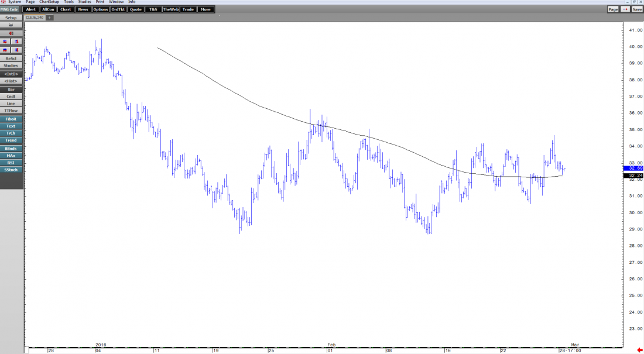Enable the Bar chart type

[x=11, y=89]
